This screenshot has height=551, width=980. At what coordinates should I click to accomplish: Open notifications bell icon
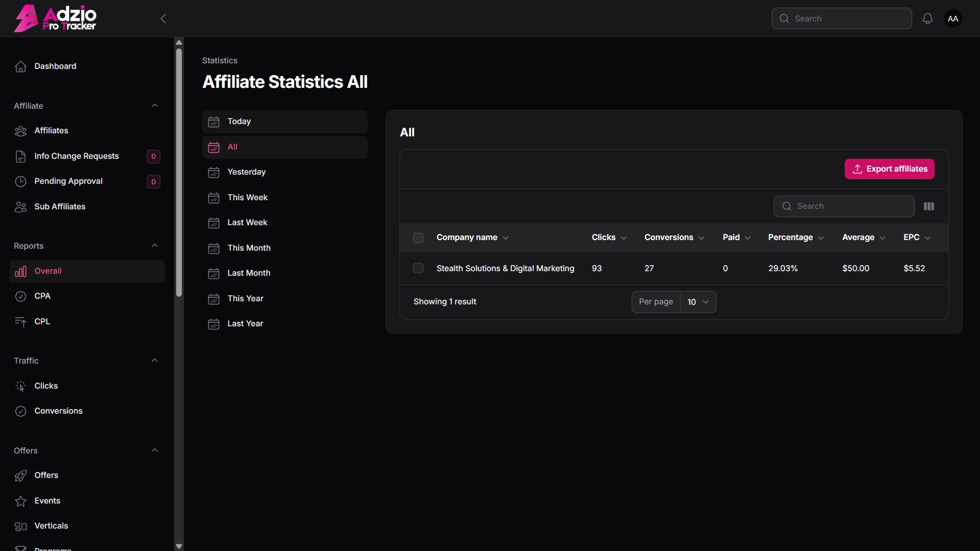coord(927,19)
